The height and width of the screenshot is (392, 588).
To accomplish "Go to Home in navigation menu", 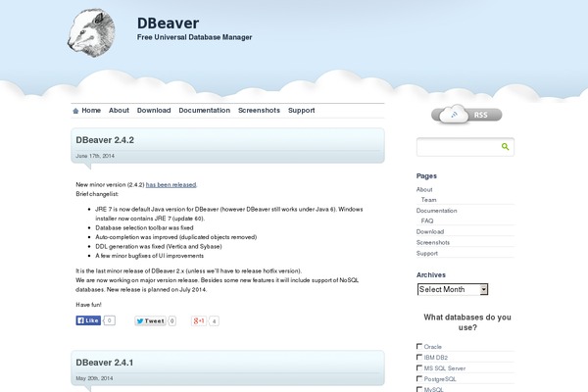I will coord(91,111).
